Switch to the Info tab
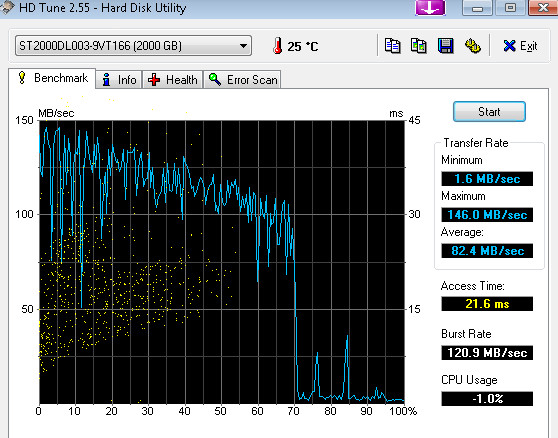558x438 pixels. 119,80
